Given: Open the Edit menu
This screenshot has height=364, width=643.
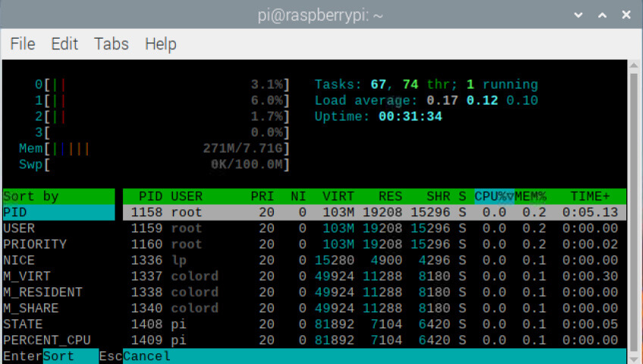Looking at the screenshot, I should [x=64, y=44].
